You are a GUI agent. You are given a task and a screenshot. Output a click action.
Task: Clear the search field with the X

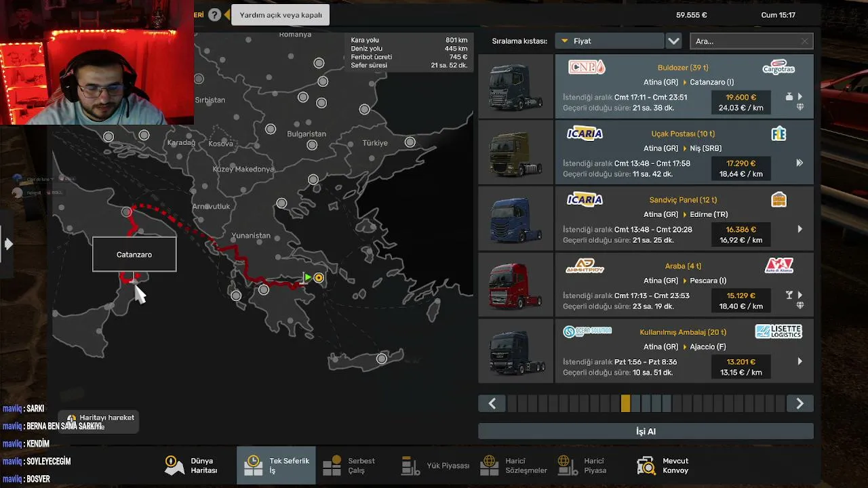pyautogui.click(x=805, y=41)
